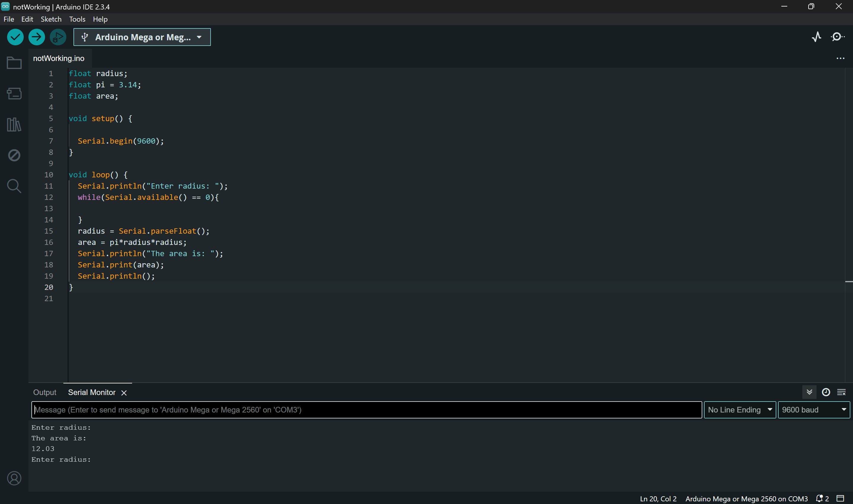Open the Library Manager sidebar icon
The image size is (853, 504).
click(14, 124)
